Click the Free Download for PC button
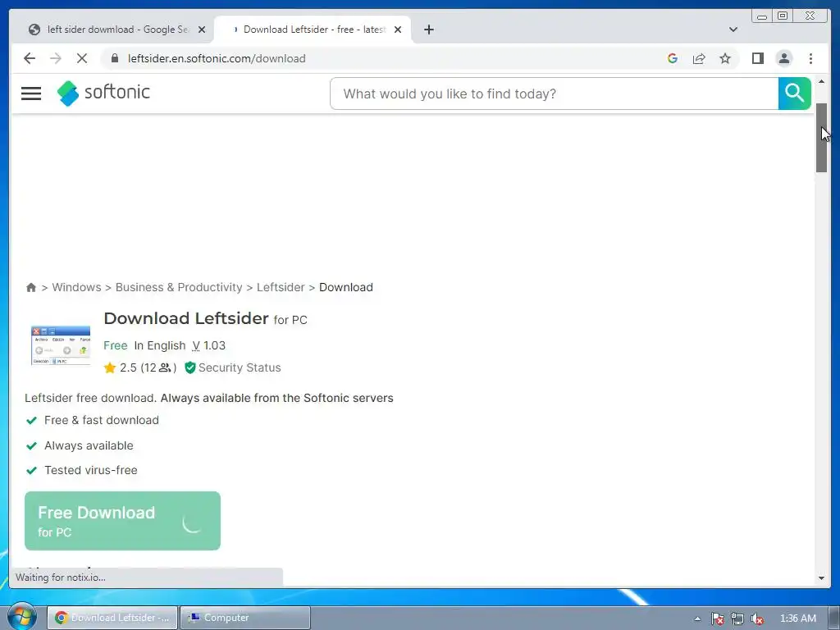The image size is (840, 630). pyautogui.click(x=123, y=521)
